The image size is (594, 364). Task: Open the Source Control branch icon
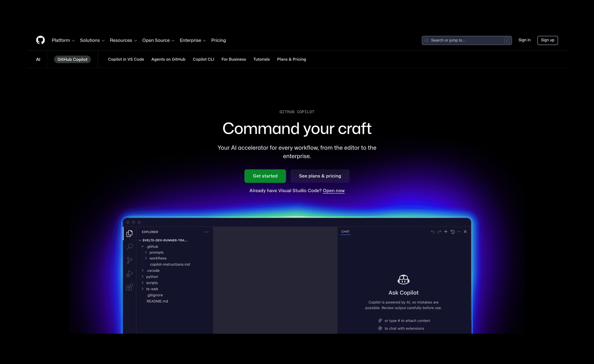tap(130, 260)
